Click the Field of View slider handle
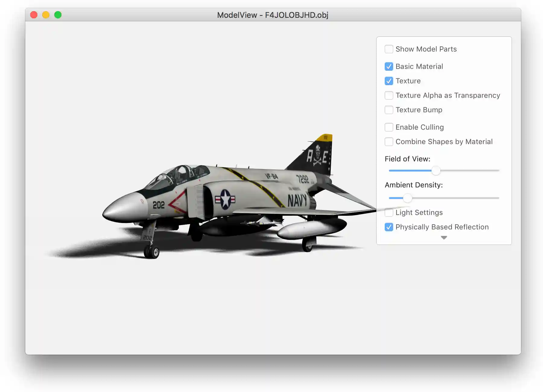 [436, 171]
